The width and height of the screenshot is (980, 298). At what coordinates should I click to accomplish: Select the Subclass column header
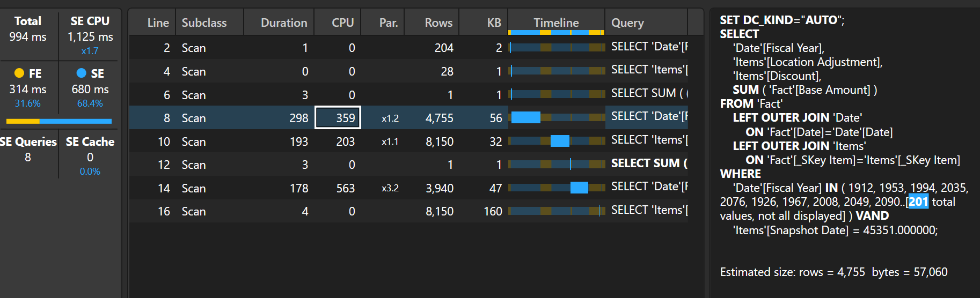204,23
